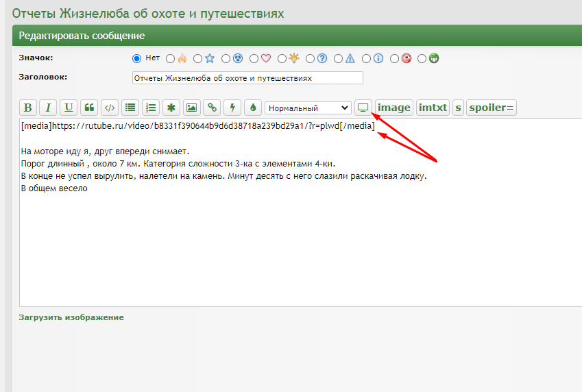Select the green grinning face radio button
Screen dimensions: 582x392
pyautogui.click(x=422, y=59)
